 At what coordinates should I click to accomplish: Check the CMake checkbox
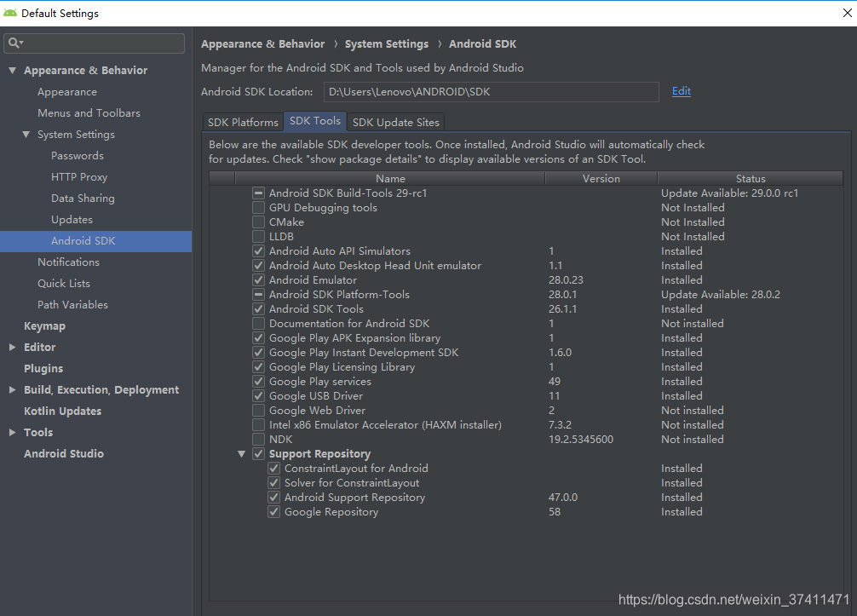point(258,222)
